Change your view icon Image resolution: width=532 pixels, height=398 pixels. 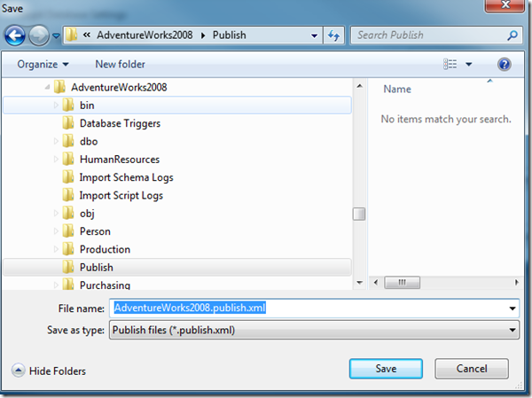[450, 64]
